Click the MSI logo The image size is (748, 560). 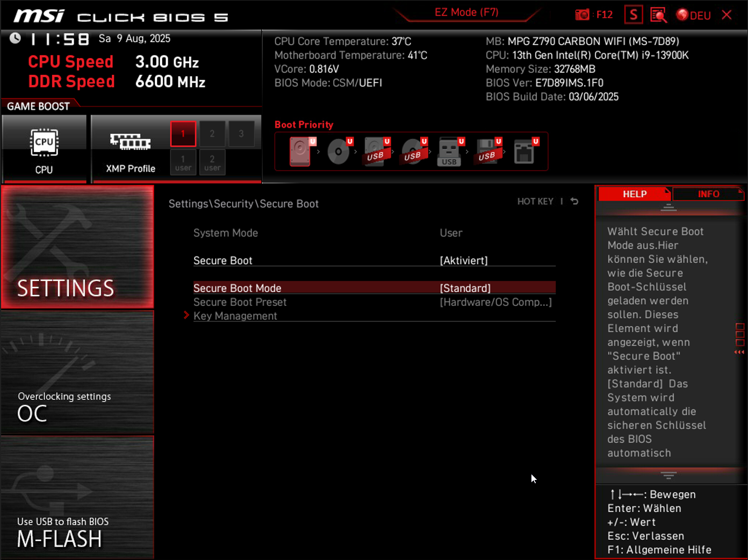(39, 16)
